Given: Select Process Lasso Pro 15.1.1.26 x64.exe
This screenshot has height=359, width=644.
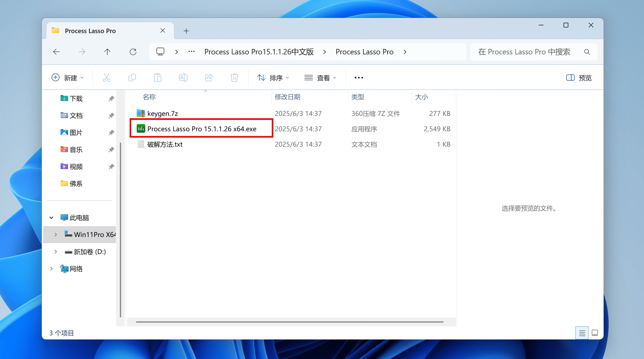Looking at the screenshot, I should coord(202,129).
